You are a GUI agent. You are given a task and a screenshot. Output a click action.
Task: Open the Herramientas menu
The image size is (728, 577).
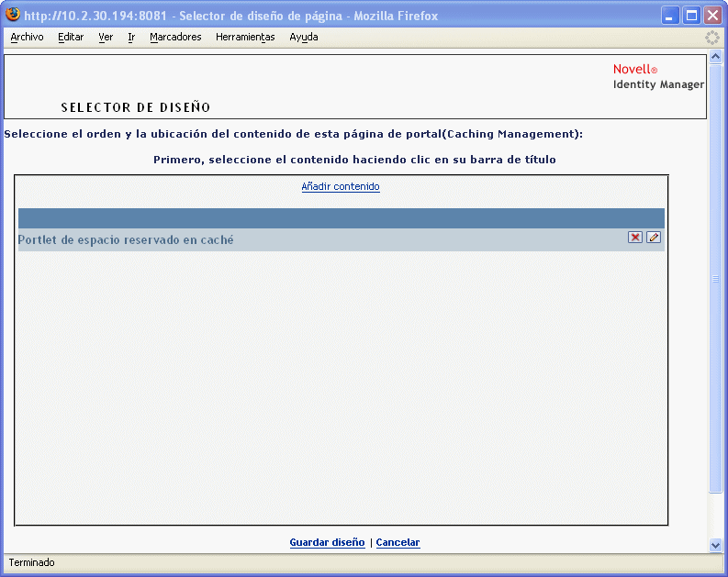tap(245, 37)
